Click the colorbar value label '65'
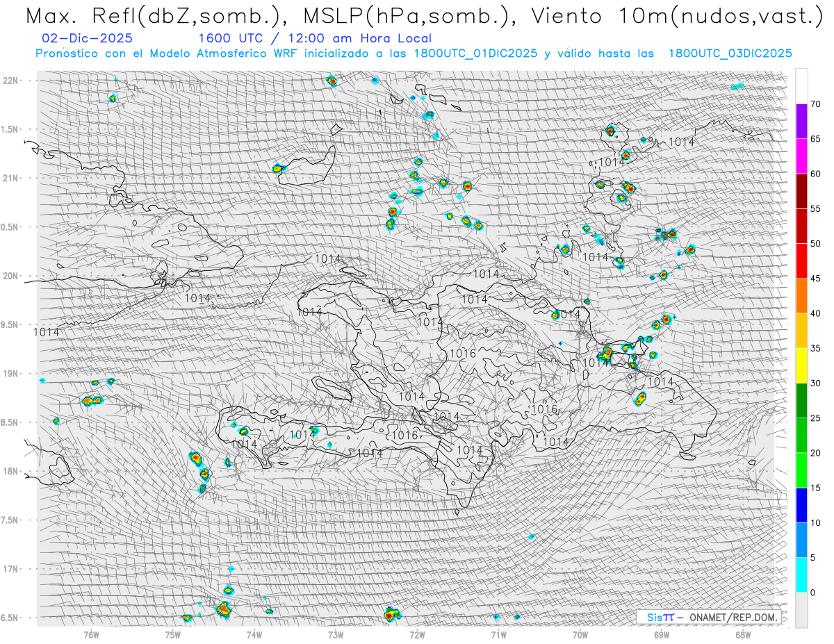This screenshot has height=644, width=834. (815, 139)
